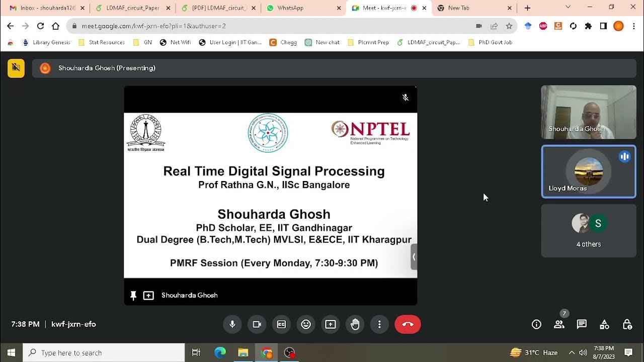Open Microsoft Edge from taskbar
644x362 pixels.
pos(220,352)
